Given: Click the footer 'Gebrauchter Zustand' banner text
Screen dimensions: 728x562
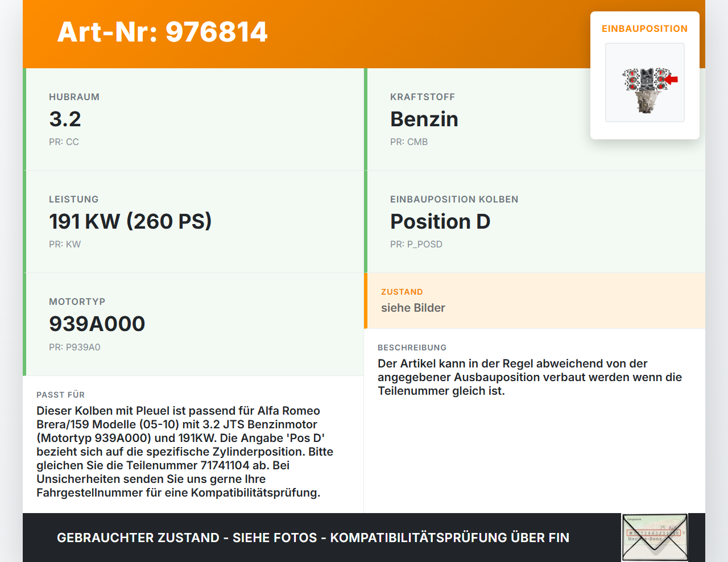Looking at the screenshot, I should click(x=313, y=538).
